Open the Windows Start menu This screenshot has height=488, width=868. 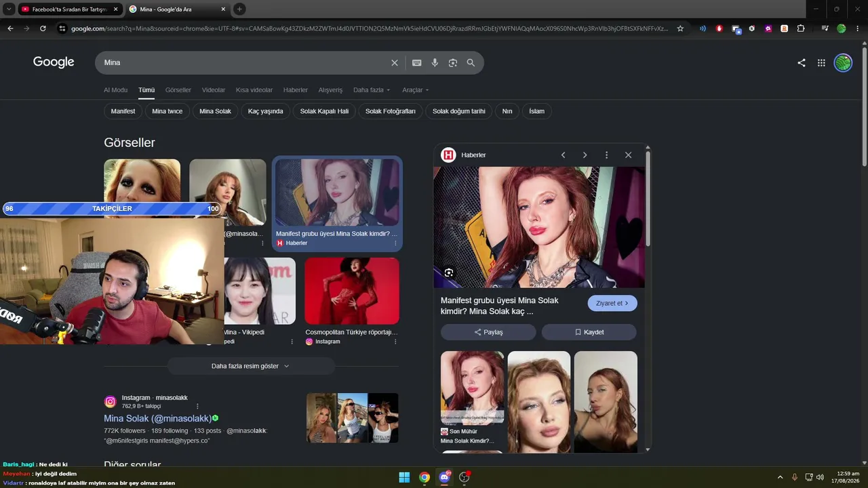pyautogui.click(x=404, y=477)
